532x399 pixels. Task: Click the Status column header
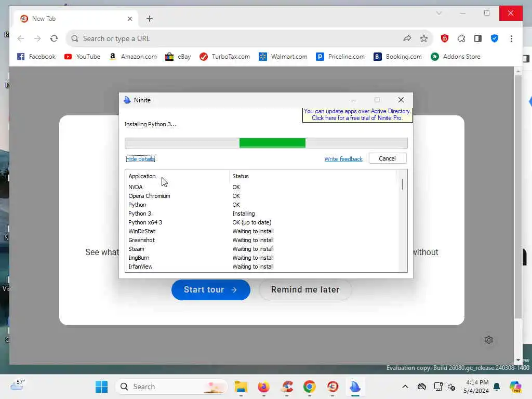coord(240,176)
